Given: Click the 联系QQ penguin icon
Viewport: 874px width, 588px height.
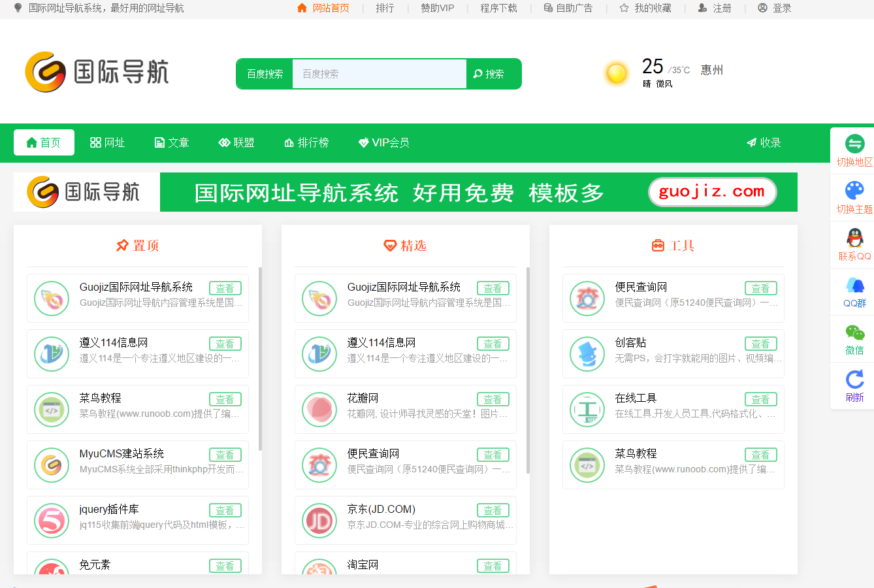Looking at the screenshot, I should [x=854, y=238].
